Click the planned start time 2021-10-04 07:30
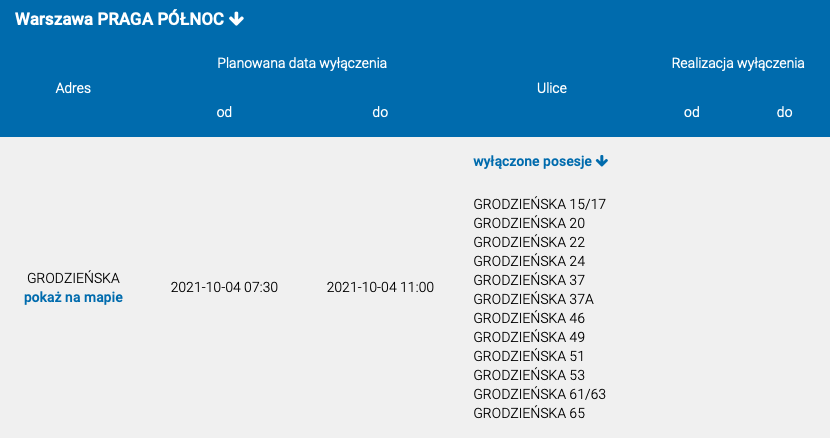Viewport: 830px width, 440px height. point(224,288)
